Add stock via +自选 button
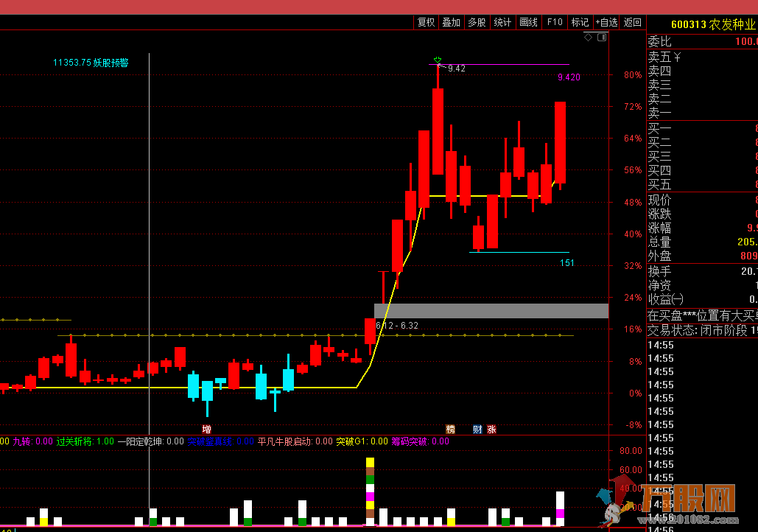Image resolution: width=758 pixels, height=532 pixels. (606, 22)
